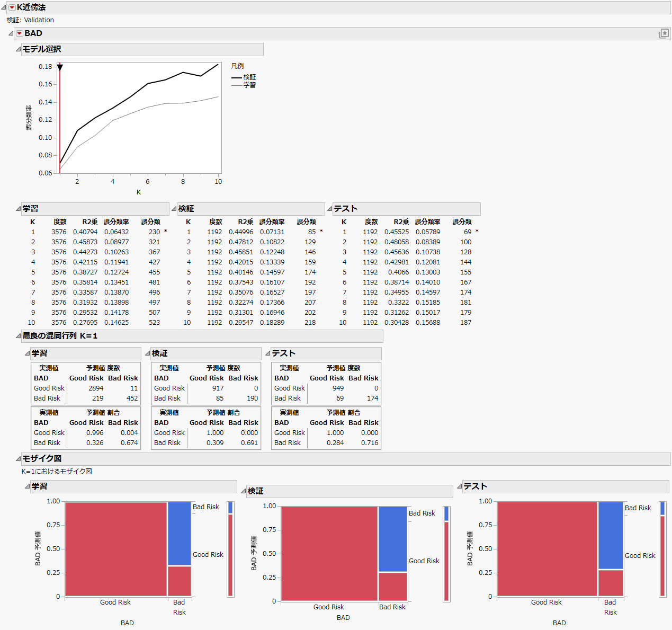Click the 917 count in 検証 matrix
This screenshot has width=672, height=630.
(218, 388)
